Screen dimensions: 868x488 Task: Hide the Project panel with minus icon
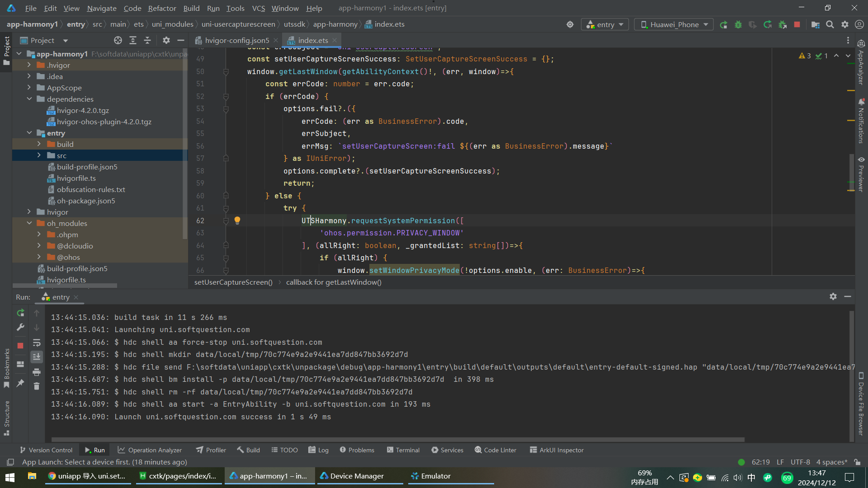[181, 40]
